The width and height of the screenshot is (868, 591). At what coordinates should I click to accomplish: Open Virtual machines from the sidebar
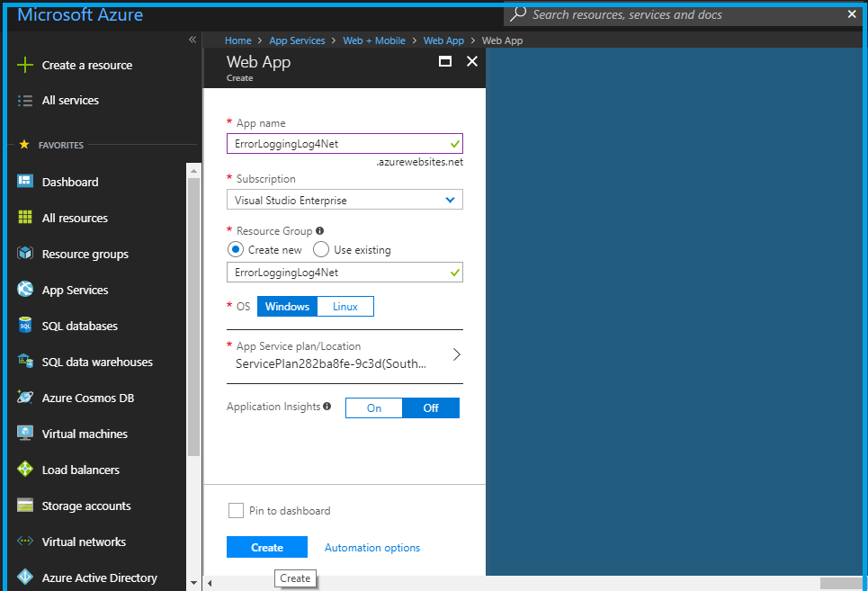point(85,434)
